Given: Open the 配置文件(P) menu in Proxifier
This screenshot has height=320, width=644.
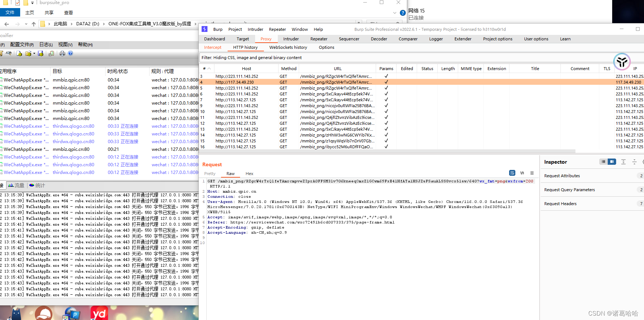Looking at the screenshot, I should (x=22, y=45).
